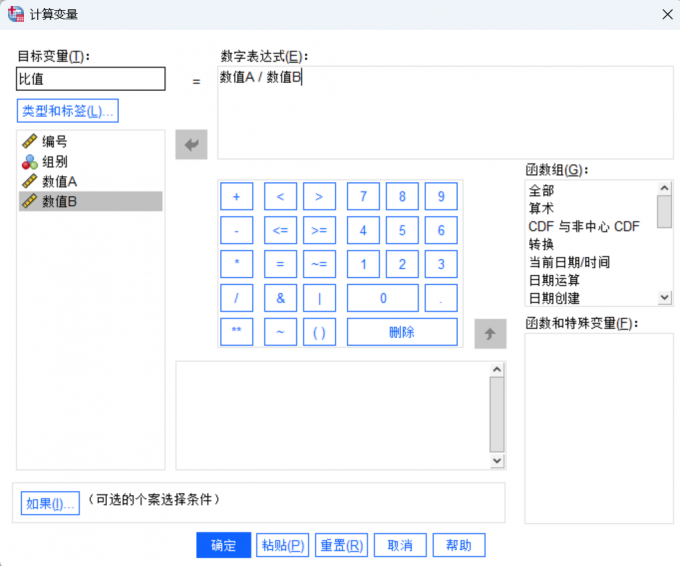Click the exponent ** key

click(236, 332)
